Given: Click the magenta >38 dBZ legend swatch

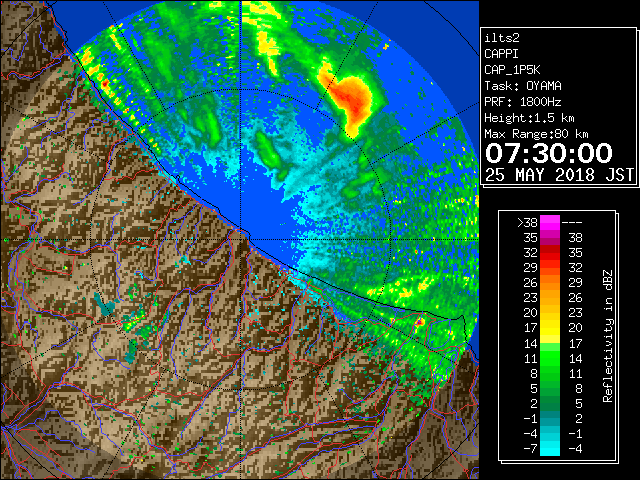Looking at the screenshot, I should [x=549, y=222].
